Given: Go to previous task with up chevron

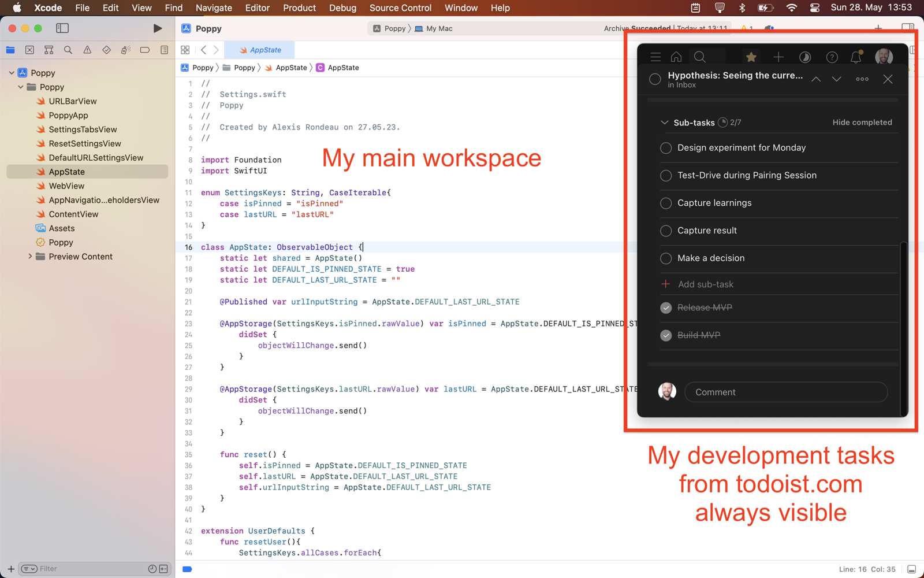Looking at the screenshot, I should point(816,79).
